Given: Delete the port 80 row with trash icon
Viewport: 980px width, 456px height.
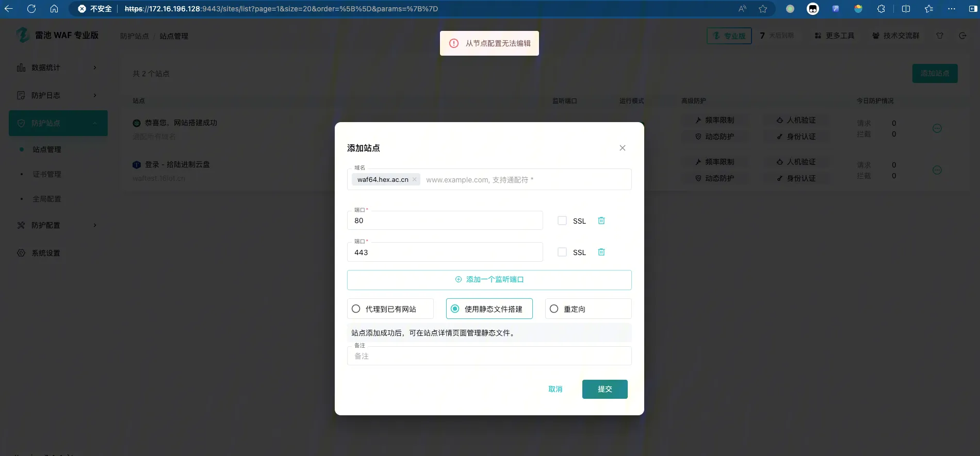Looking at the screenshot, I should coord(601,221).
